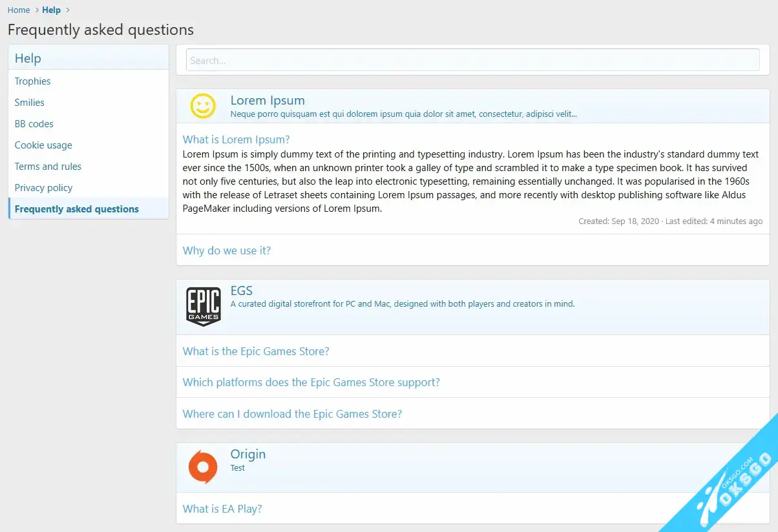Screen dimensions: 778x532
Task: Open the Smilies help page
Action: pos(30,103)
